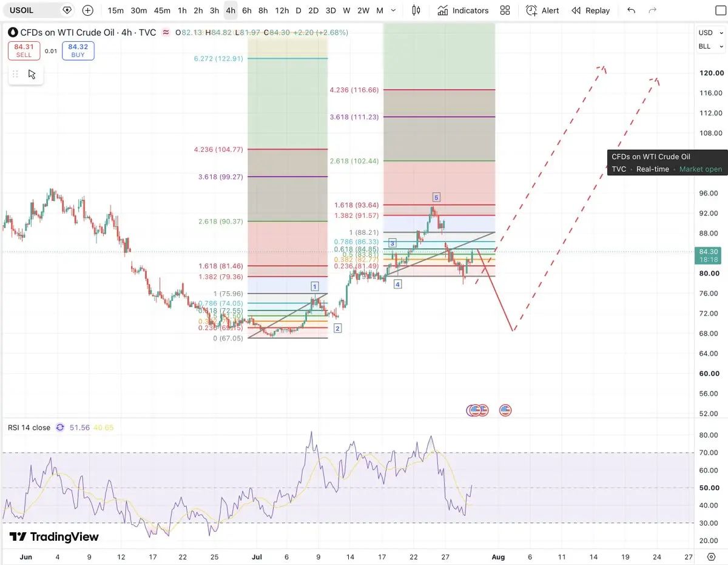The height and width of the screenshot is (565, 728).
Task: Click the Elliott wave label 3
Action: (393, 243)
